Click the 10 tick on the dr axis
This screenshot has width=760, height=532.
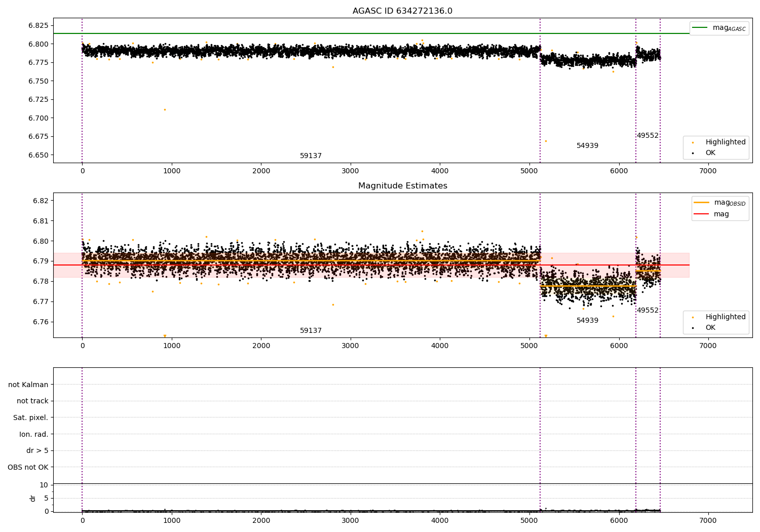pyautogui.click(x=44, y=485)
